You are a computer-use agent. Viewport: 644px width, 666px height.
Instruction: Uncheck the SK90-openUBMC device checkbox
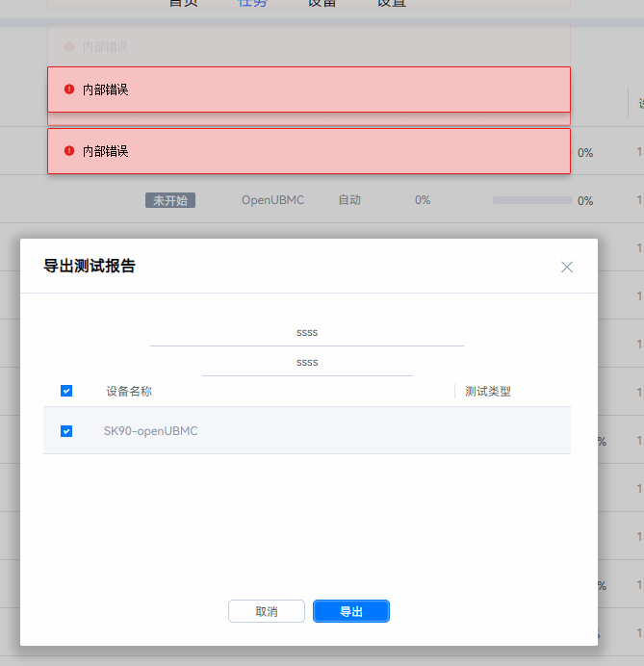(66, 431)
